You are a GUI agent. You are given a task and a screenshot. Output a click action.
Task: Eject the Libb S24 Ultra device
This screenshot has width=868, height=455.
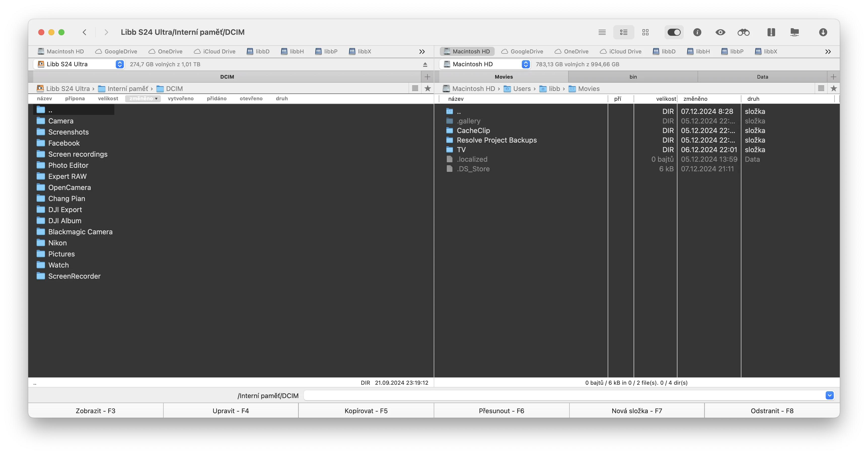click(x=425, y=64)
